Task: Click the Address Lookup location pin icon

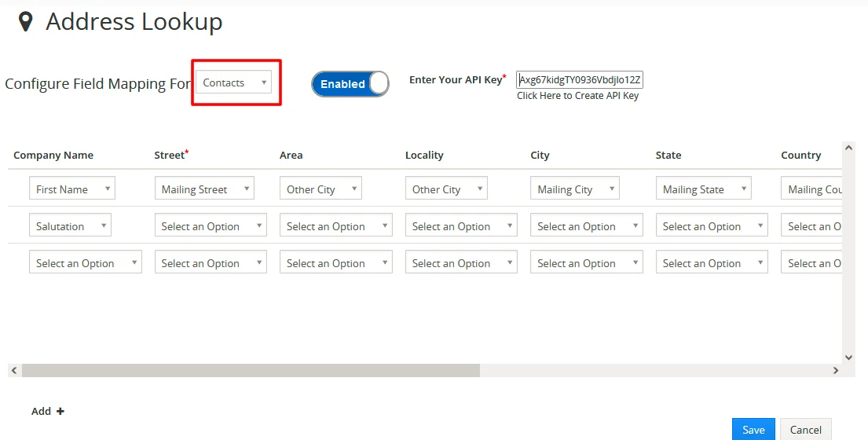Action: (x=26, y=22)
